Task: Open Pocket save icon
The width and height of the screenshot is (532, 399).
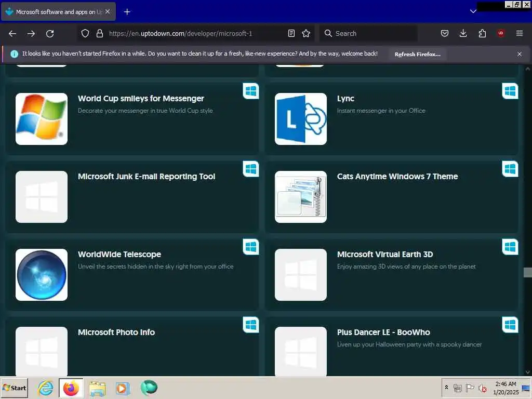Action: click(x=445, y=33)
